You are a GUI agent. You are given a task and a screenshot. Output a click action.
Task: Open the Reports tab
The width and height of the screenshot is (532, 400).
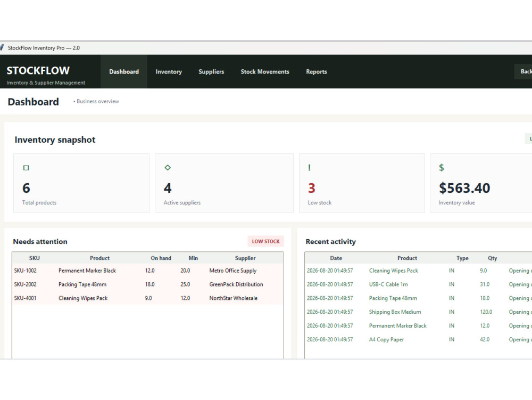pyautogui.click(x=316, y=72)
